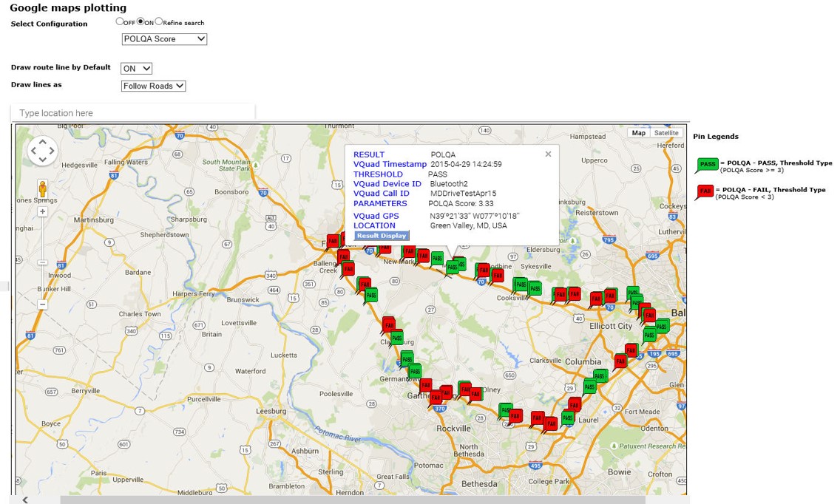Click the FAIL pin covering the Frederick label
The height and width of the screenshot is (504, 840).
pos(333,241)
